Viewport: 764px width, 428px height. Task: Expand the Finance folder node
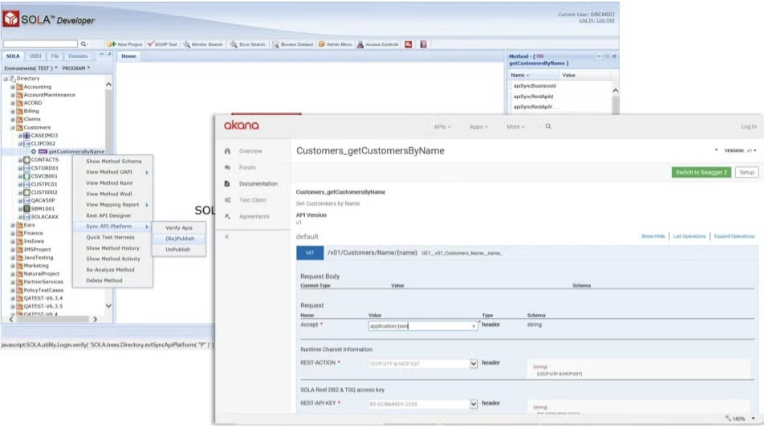13,233
